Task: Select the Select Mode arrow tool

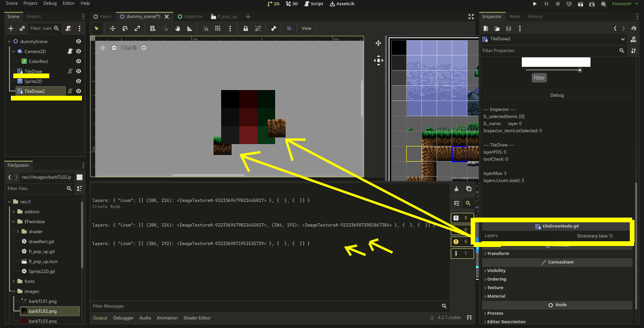Action: (x=97, y=28)
